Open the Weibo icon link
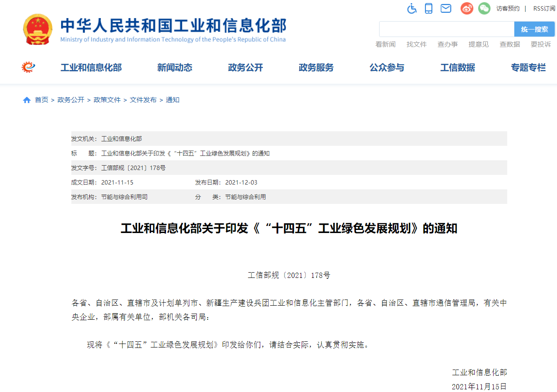Screen dimensions: 557x392 coord(467,8)
